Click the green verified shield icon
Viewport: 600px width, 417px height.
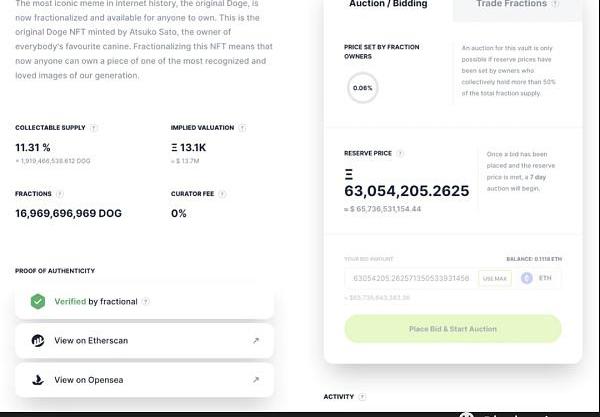tap(38, 301)
